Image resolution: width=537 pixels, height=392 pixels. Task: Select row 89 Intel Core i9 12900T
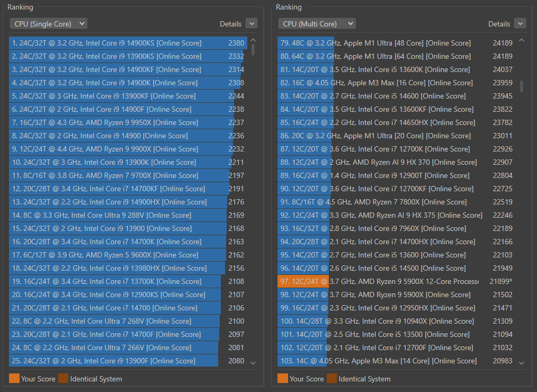[397, 175]
